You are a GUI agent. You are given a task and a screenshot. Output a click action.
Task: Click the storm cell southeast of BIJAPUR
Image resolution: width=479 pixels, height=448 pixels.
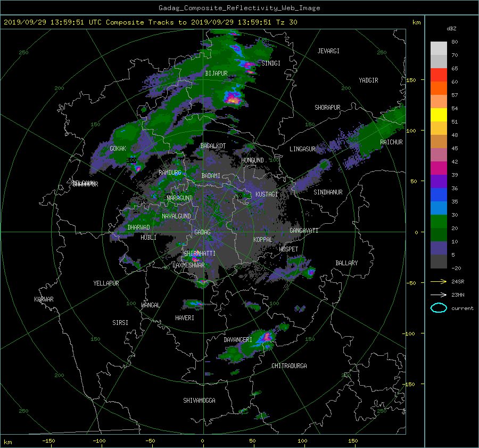233,99
